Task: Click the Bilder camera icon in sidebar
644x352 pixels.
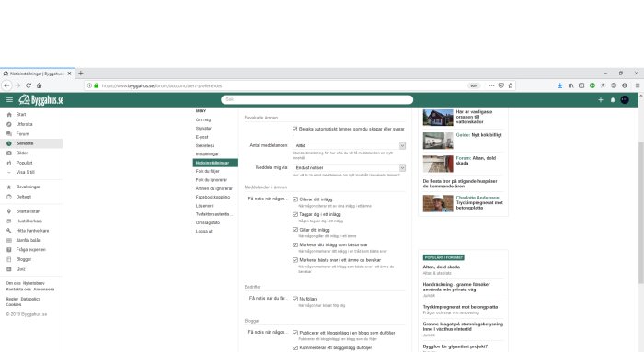Action: [x=9, y=153]
